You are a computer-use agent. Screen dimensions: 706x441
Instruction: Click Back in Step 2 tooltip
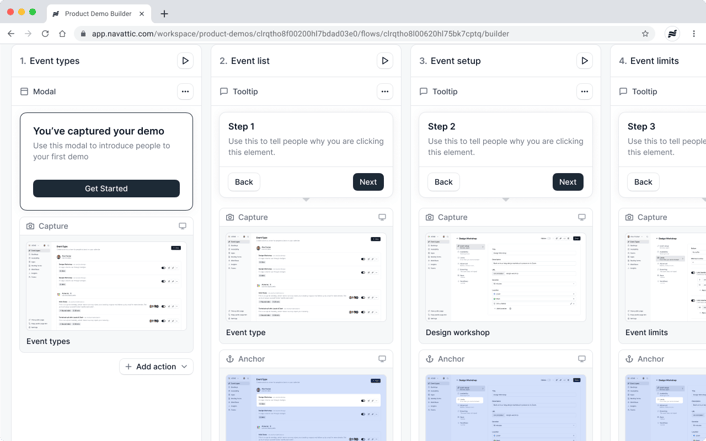click(443, 182)
